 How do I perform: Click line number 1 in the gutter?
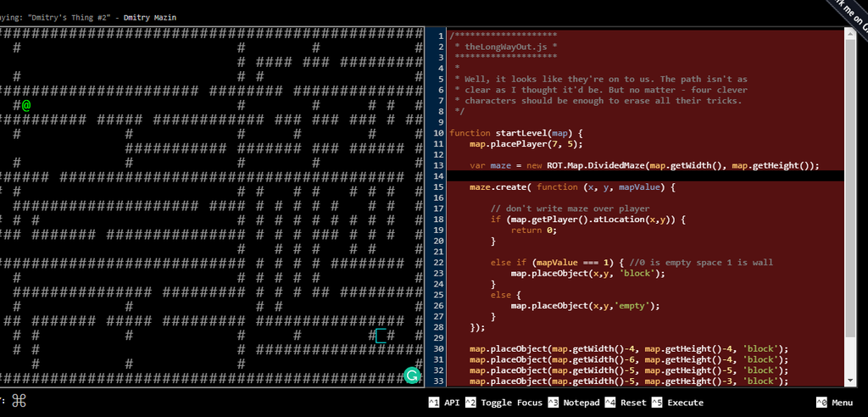point(441,36)
